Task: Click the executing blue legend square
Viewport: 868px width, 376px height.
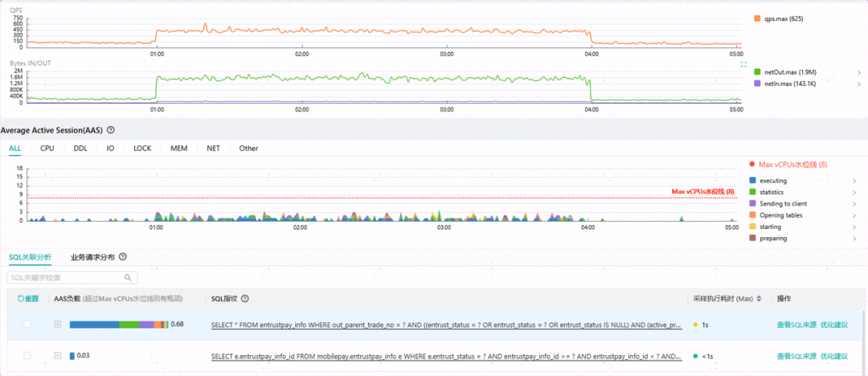Action: click(x=751, y=181)
